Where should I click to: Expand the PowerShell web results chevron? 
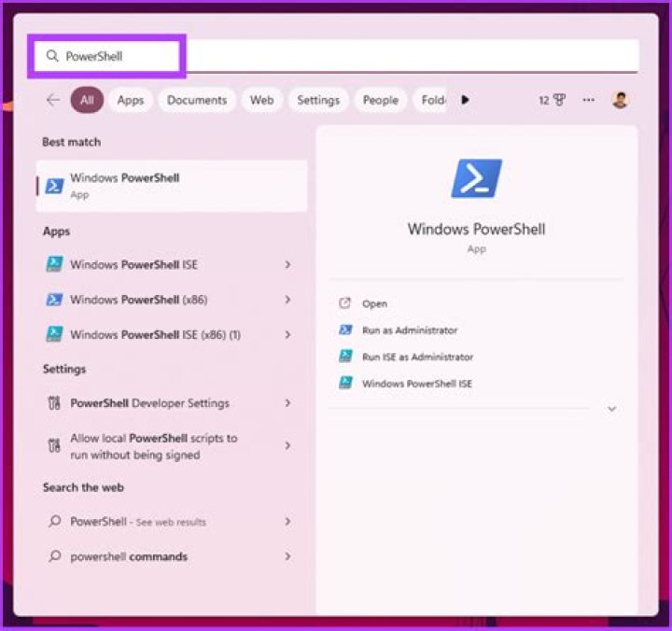287,522
